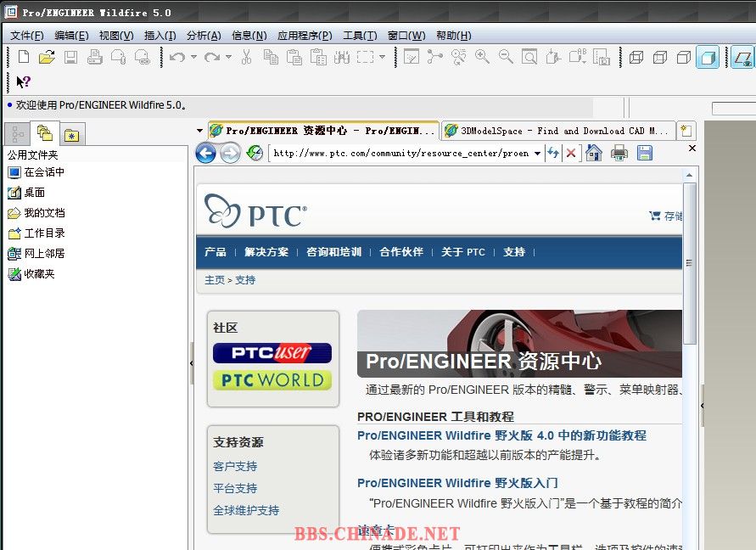
Task: Click the Save floppy disk icon in main toolbar
Action: [x=71, y=57]
